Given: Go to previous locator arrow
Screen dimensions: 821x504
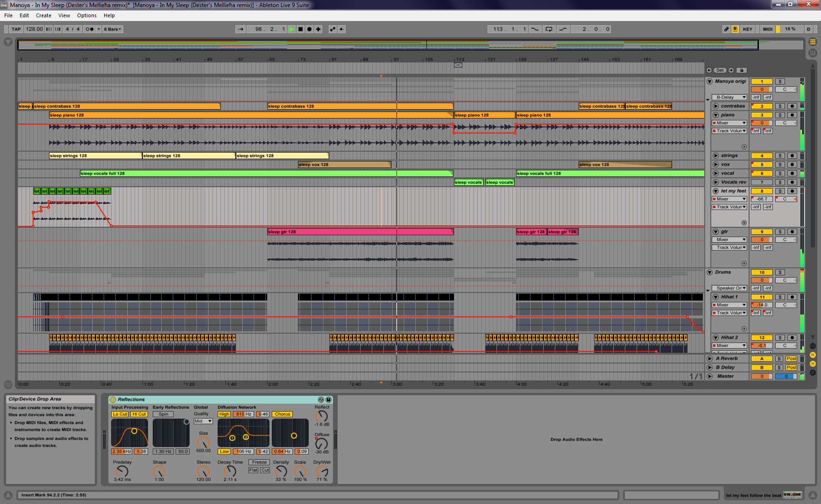Looking at the screenshot, I should [709, 70].
